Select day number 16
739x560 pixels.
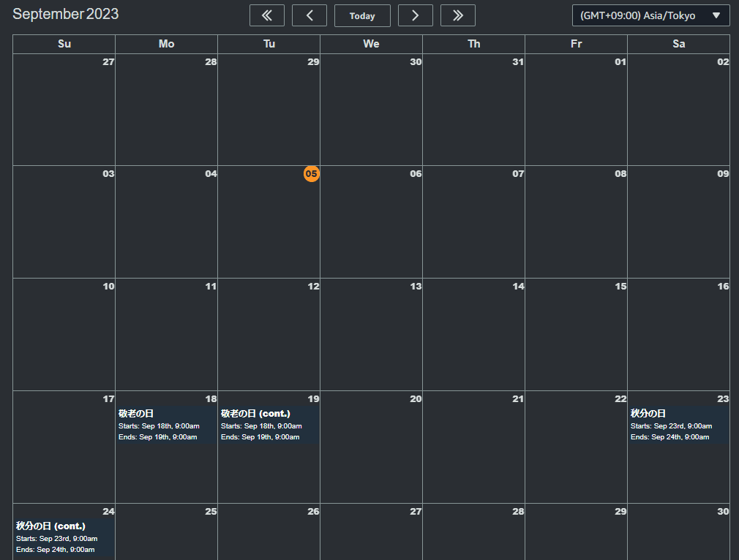pos(723,287)
